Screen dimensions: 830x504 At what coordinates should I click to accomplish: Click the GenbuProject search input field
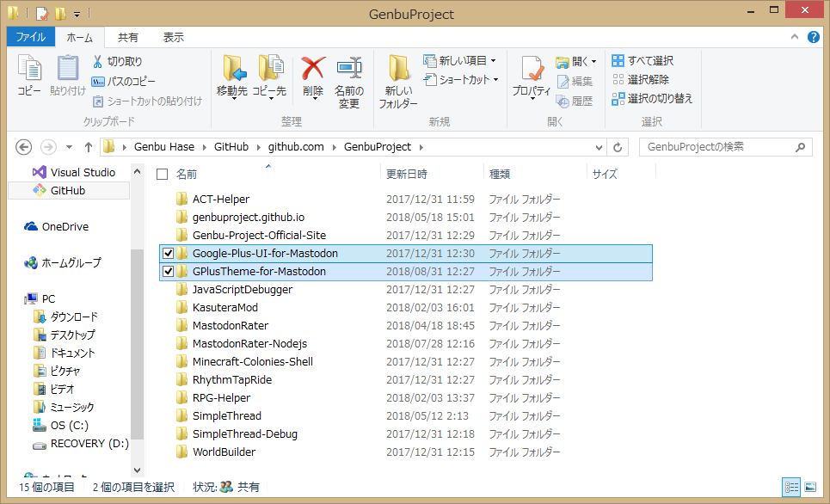click(719, 147)
